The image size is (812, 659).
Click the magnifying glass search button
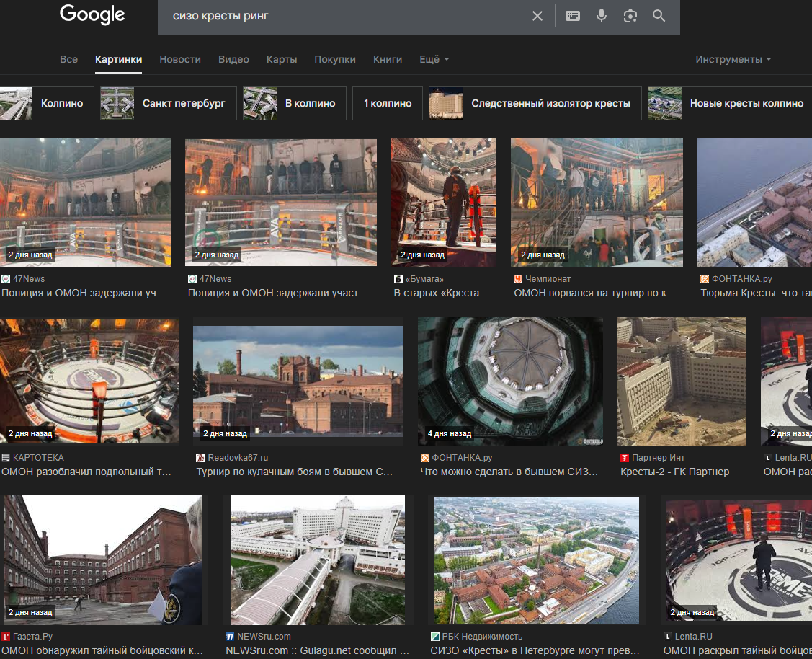(659, 16)
